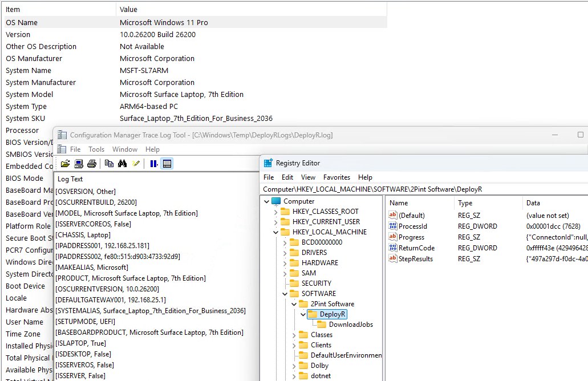Expand the BCD00000000 node arrow
The width and height of the screenshot is (588, 381).
pyautogui.click(x=285, y=242)
